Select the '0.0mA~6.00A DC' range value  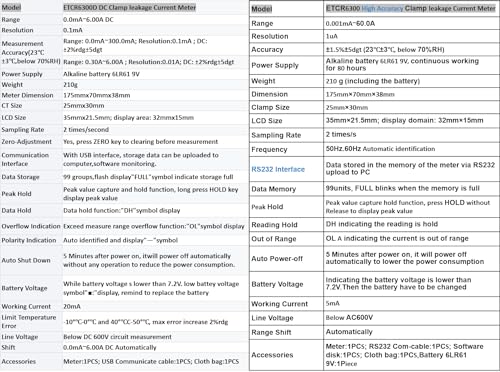point(88,20)
